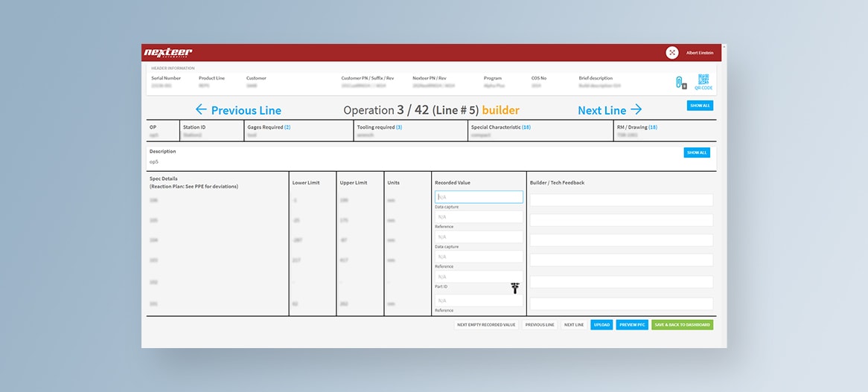Click the round fullscreen icon beside username
Screen dimensions: 868x392
[672, 52]
